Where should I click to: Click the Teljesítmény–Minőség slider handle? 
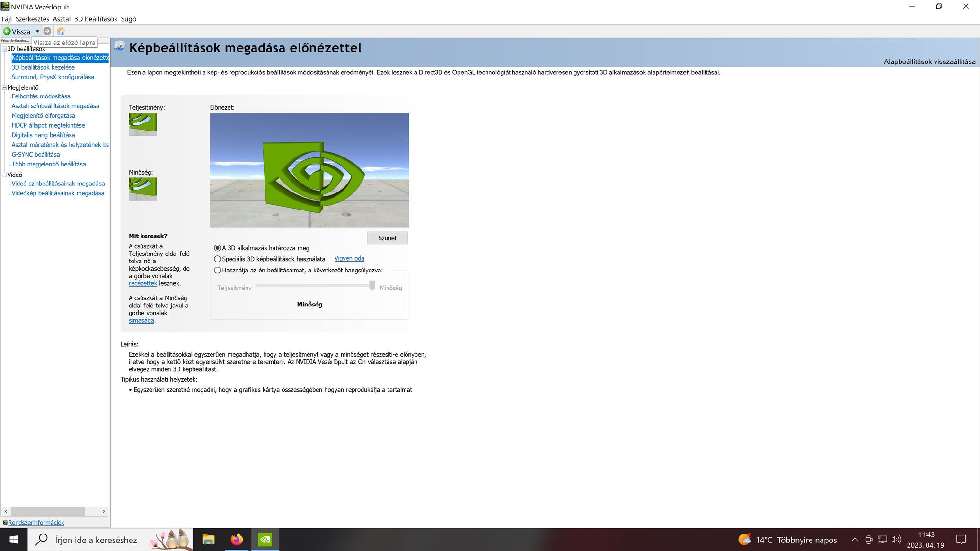[x=372, y=286]
